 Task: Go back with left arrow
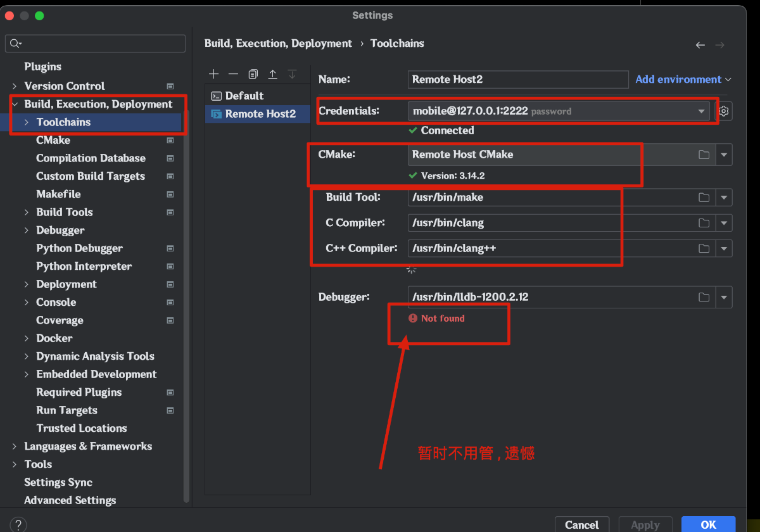(700, 45)
